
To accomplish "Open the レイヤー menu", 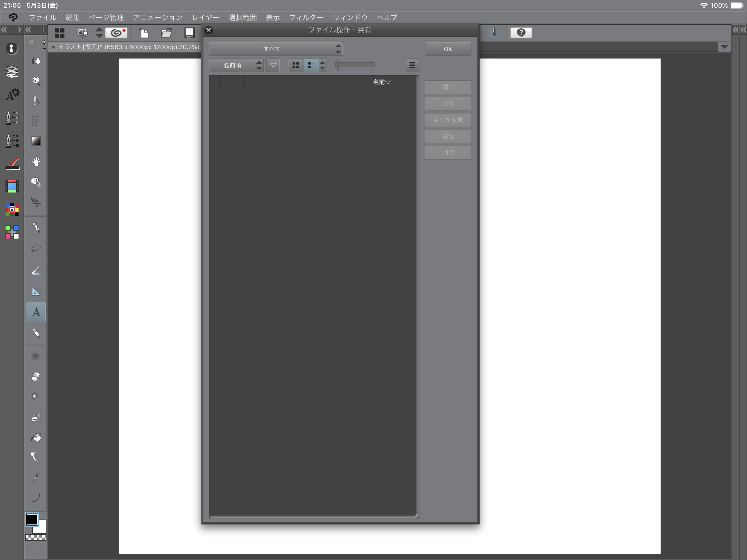I will pyautogui.click(x=205, y=17).
